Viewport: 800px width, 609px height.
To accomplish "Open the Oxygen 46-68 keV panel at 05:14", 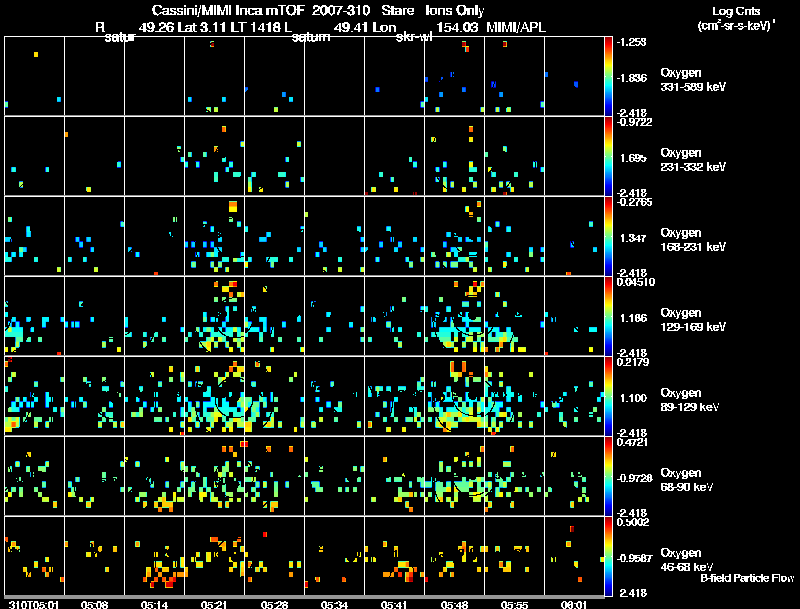I will click(x=155, y=556).
